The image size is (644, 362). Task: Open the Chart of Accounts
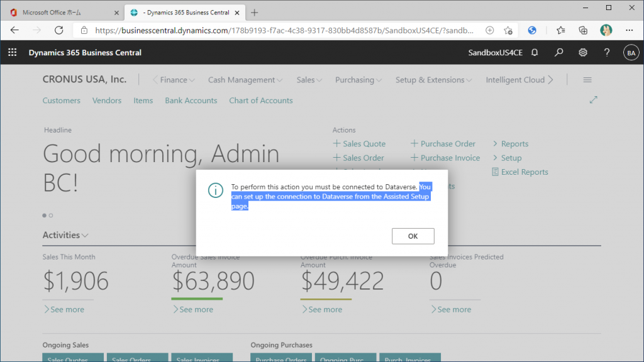coord(261,101)
